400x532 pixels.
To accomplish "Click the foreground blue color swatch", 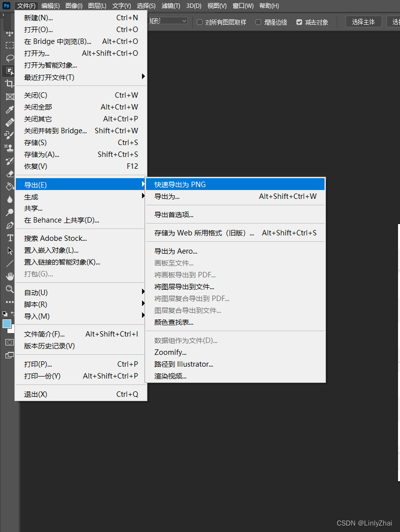I will point(6,323).
